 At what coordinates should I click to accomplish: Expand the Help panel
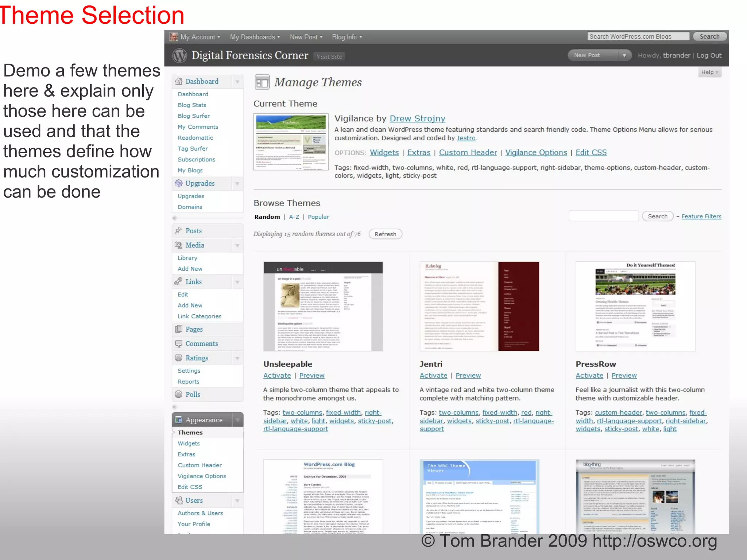tap(709, 72)
